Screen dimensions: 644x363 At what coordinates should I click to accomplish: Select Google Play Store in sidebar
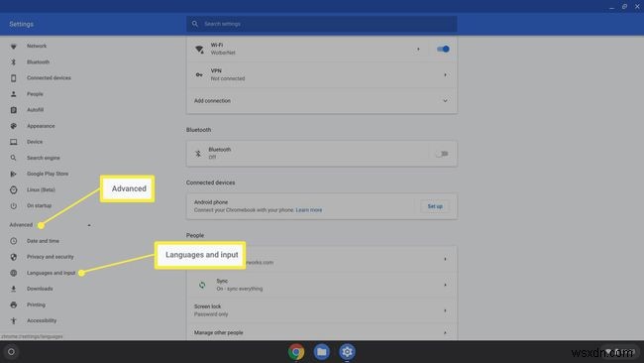coord(48,174)
